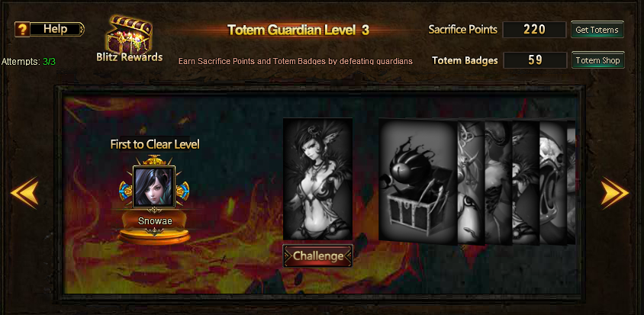Click the Help label button
Image resolution: width=644 pixels, height=315 pixels.
[x=57, y=29]
